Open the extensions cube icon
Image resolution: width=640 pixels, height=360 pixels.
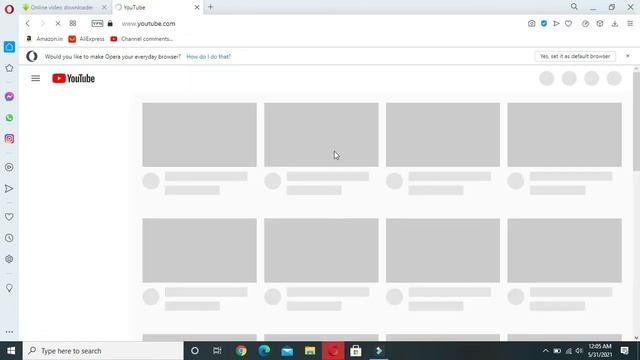[x=600, y=24]
